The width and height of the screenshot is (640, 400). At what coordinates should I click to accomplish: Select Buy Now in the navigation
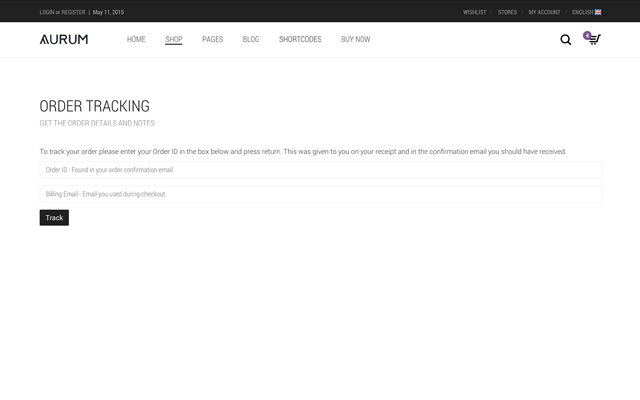click(355, 39)
